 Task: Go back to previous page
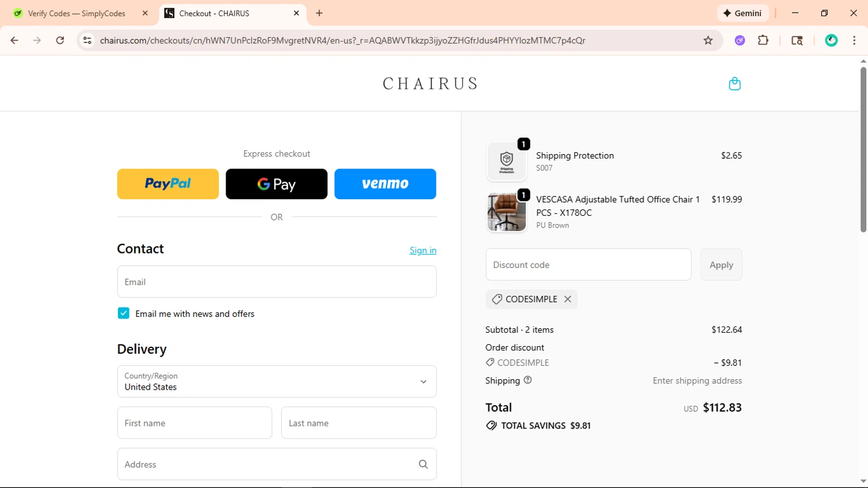coord(14,41)
